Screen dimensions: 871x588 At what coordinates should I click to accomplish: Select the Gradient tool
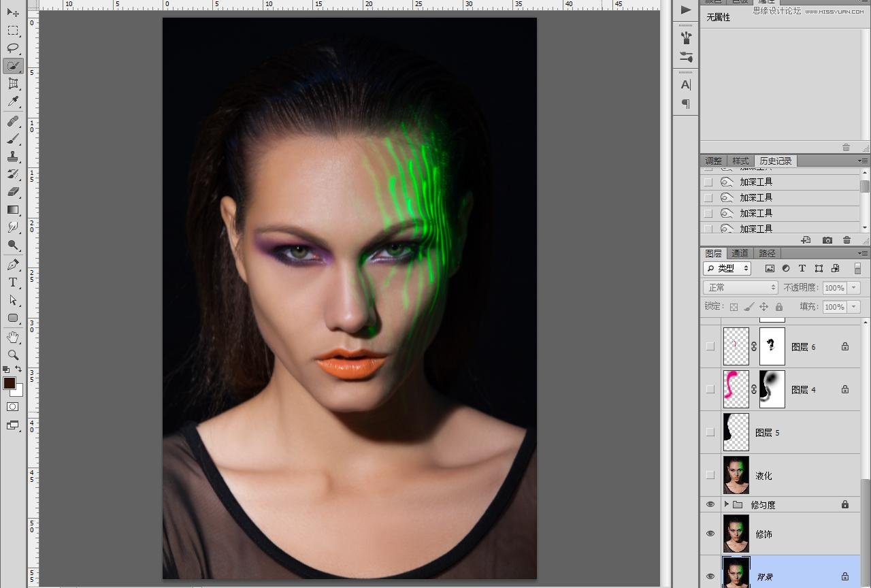point(13,210)
